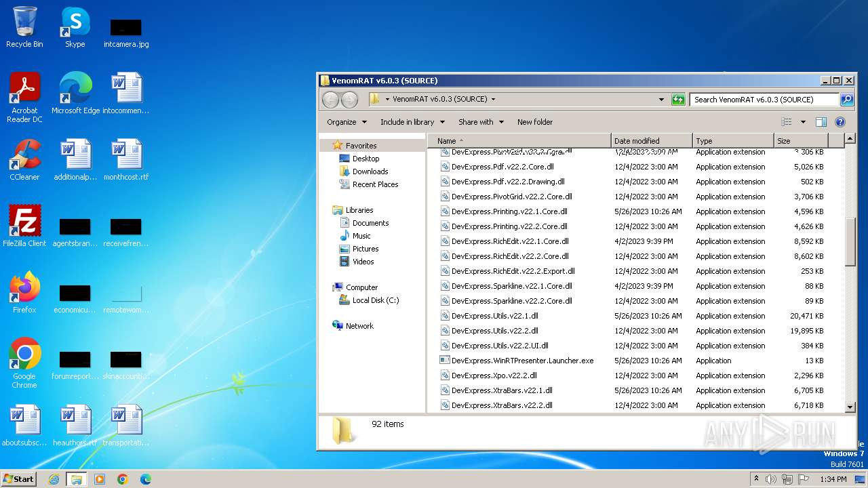Click the Explorer Back navigation arrow
This screenshot has height=488, width=868.
click(330, 100)
